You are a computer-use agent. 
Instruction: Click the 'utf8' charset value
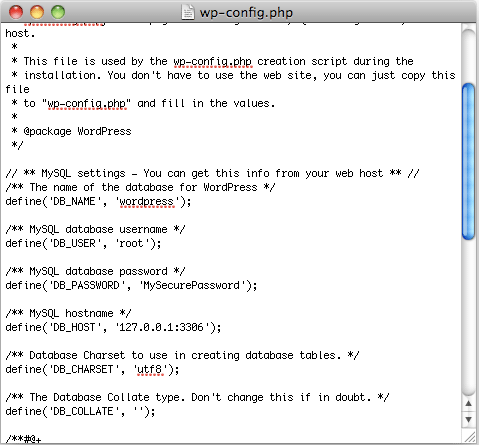[150, 370]
